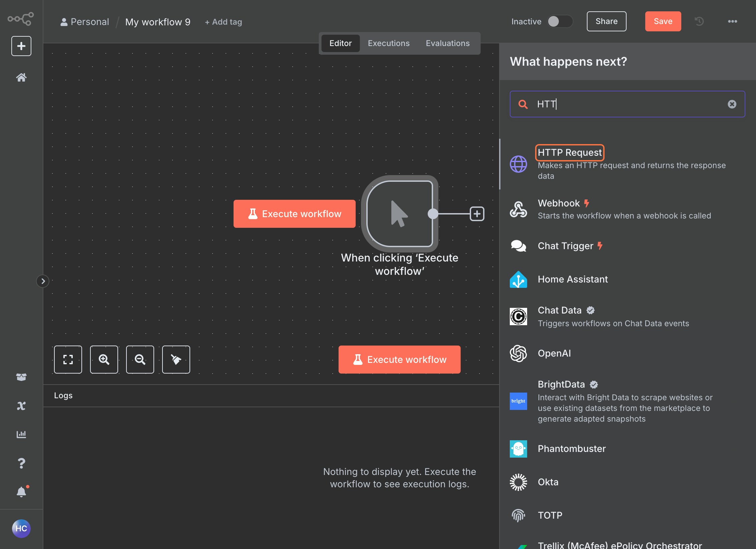The image size is (756, 549).
Task: Expand the collapsed left sidebar
Action: (x=43, y=281)
